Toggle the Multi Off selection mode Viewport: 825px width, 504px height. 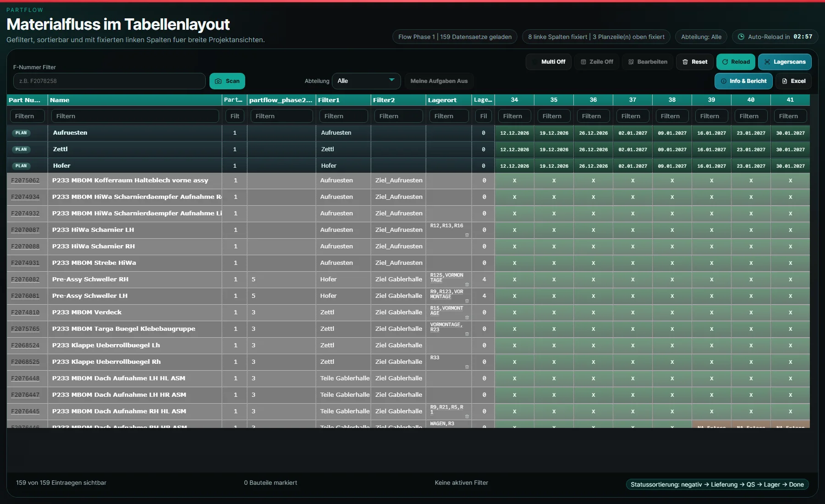tap(549, 62)
